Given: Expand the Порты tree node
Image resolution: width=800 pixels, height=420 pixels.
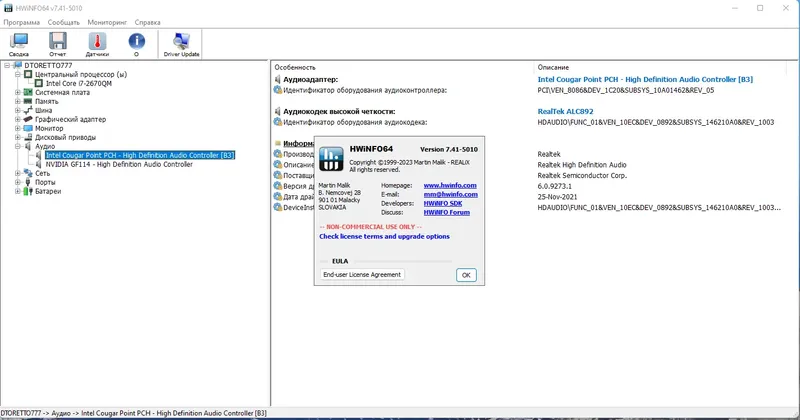Looking at the screenshot, I should pos(18,182).
